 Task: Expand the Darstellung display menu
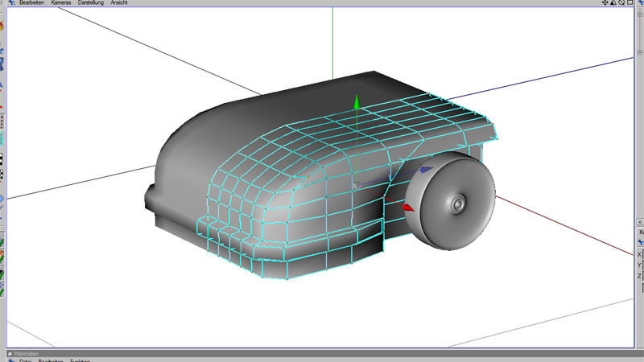(92, 3)
